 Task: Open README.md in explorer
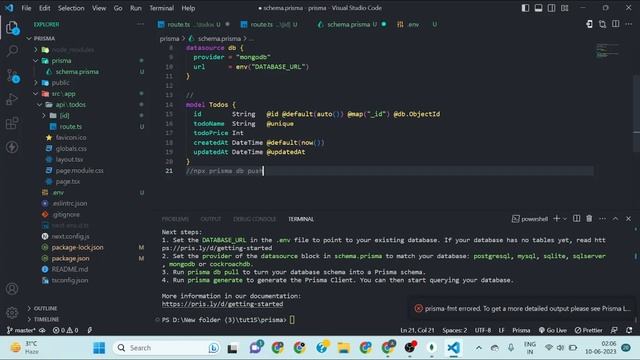[x=69, y=269]
